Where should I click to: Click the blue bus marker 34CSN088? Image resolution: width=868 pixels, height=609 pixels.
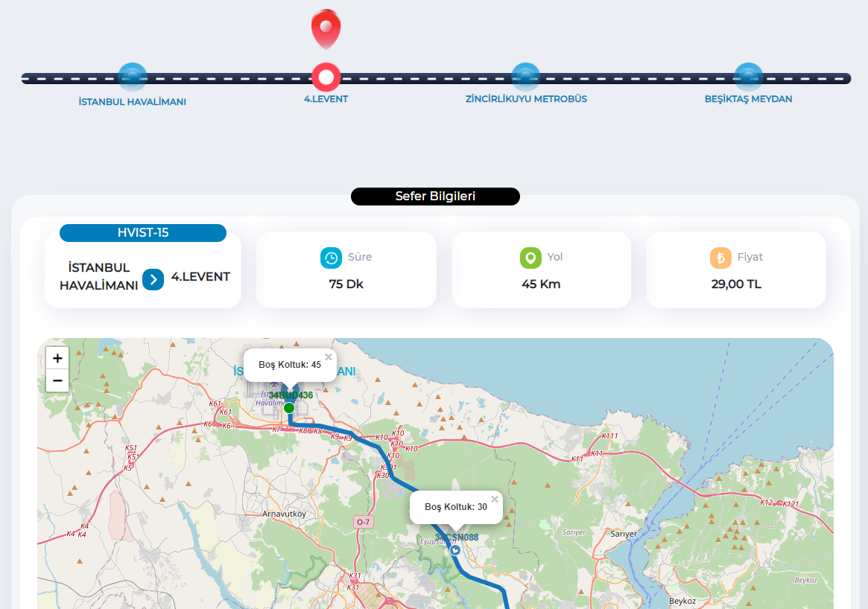(455, 550)
